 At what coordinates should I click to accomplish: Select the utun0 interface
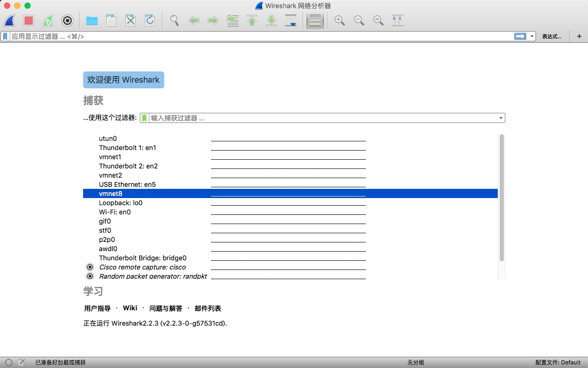click(290, 138)
